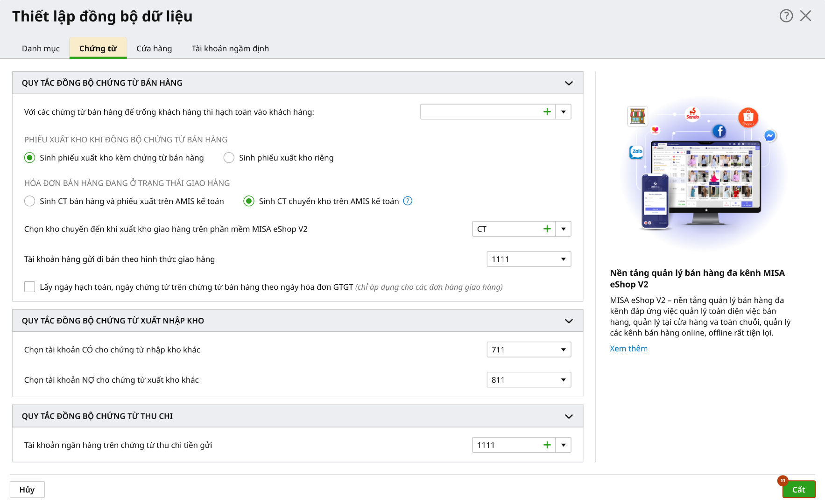The image size is (825, 504).
Task: Open the help question mark icon at top right
Action: pyautogui.click(x=786, y=16)
